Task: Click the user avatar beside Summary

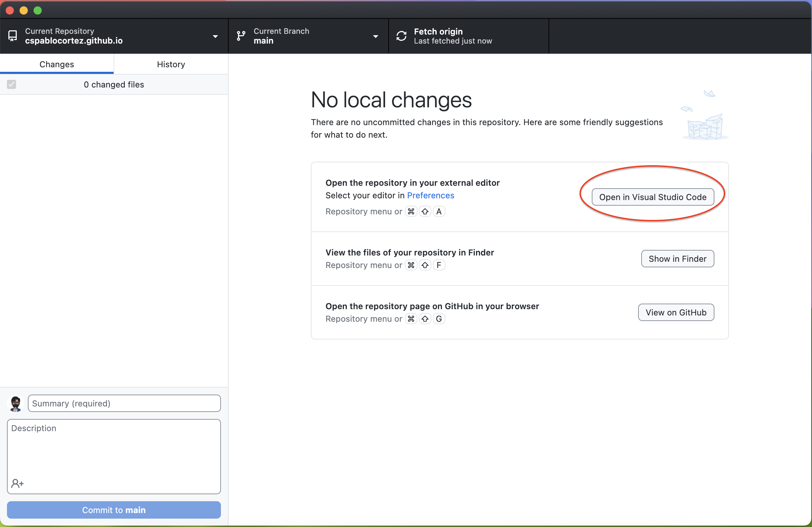Action: point(16,404)
